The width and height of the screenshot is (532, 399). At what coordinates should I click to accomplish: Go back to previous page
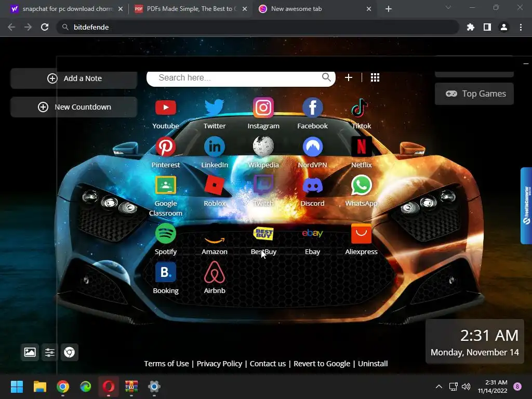11,27
